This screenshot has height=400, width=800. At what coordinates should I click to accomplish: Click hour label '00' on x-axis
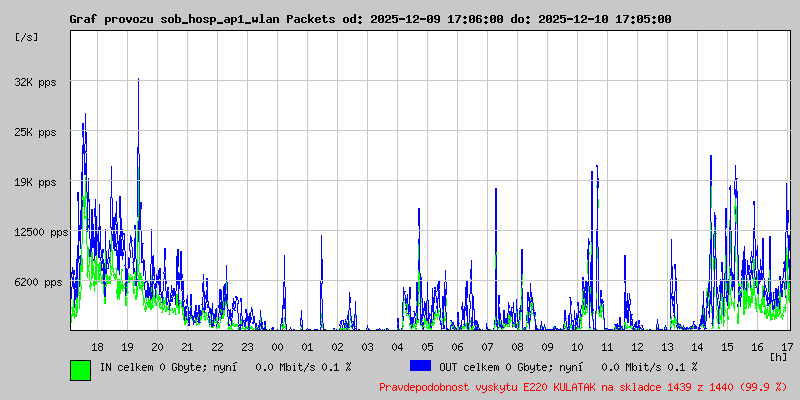pos(277,347)
